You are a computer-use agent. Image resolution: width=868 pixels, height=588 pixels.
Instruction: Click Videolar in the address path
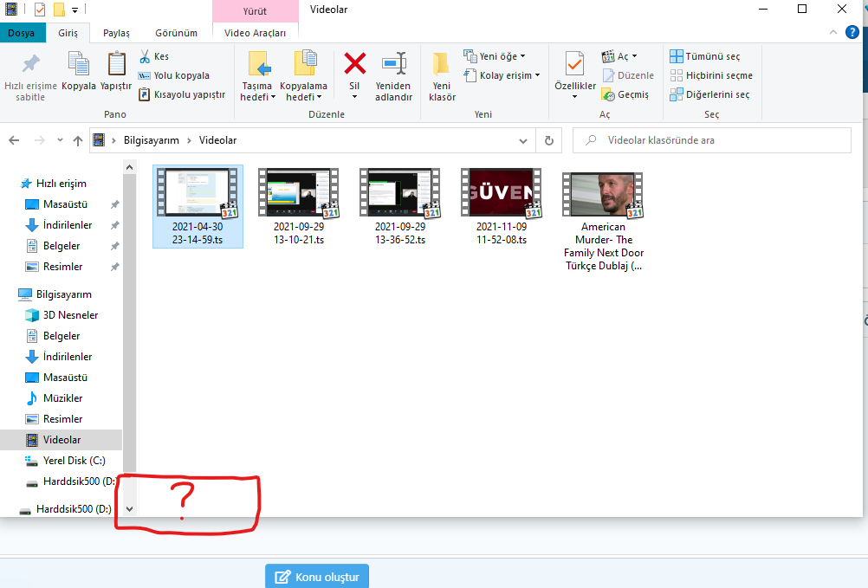[x=217, y=140]
